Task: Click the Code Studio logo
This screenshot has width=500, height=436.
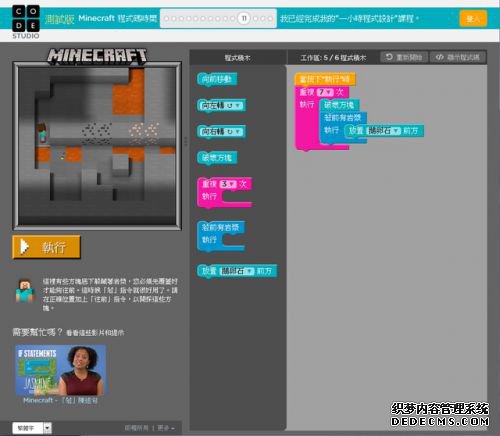Action: pyautogui.click(x=26, y=22)
